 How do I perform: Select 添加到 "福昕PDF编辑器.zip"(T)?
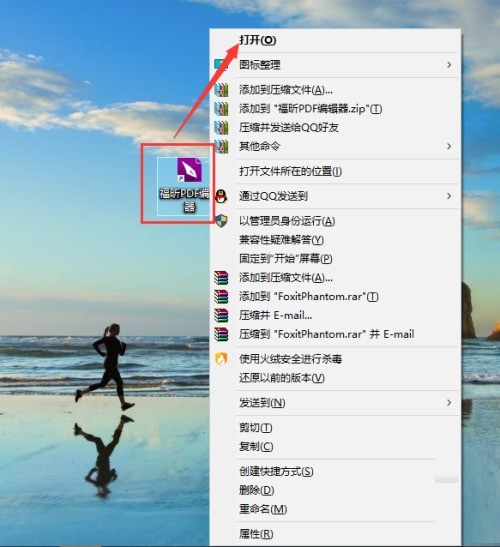coord(311,109)
